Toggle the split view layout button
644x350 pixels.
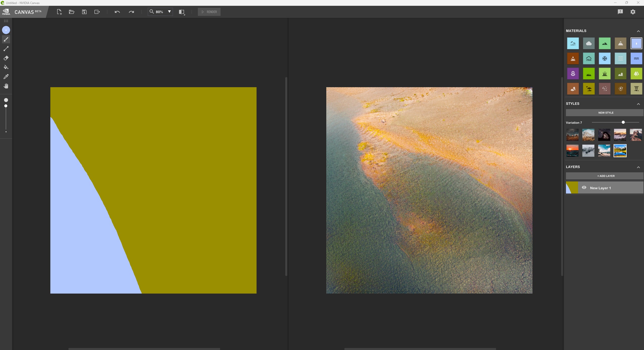coord(182,12)
